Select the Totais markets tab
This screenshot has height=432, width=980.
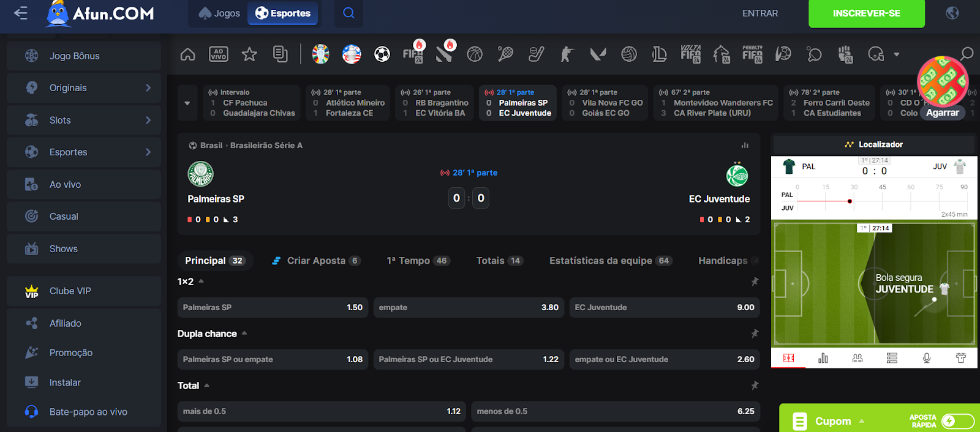(499, 261)
